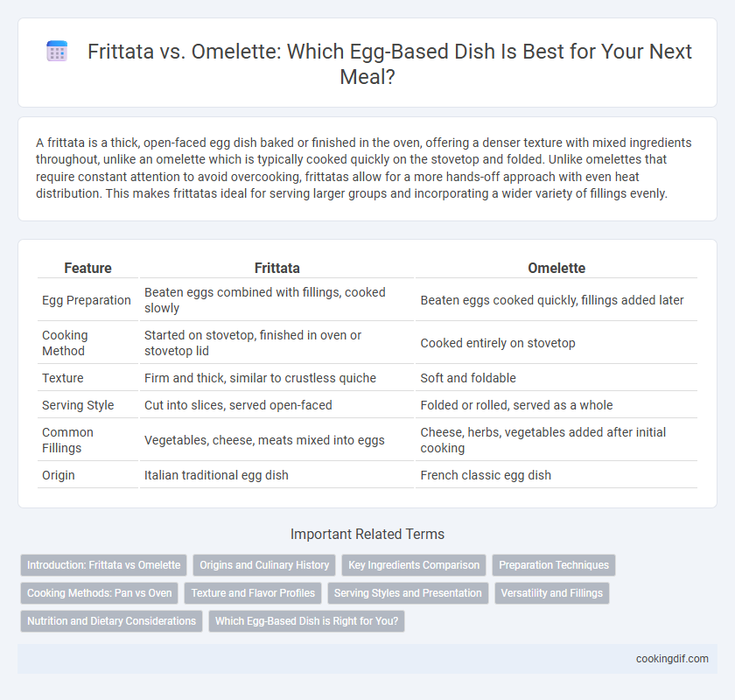
Task: Open the Origins and Culinary History tag
Action: click(x=264, y=565)
